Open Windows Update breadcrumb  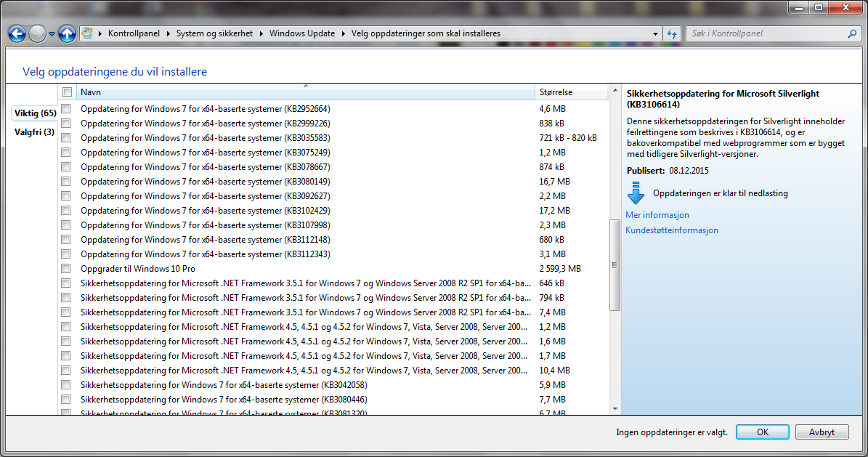pyautogui.click(x=302, y=33)
